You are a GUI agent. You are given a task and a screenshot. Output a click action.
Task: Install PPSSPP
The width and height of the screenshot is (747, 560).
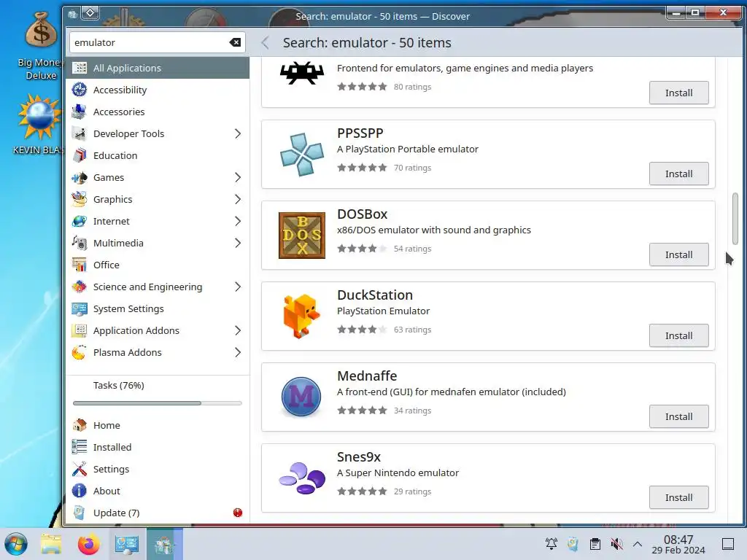click(x=678, y=174)
